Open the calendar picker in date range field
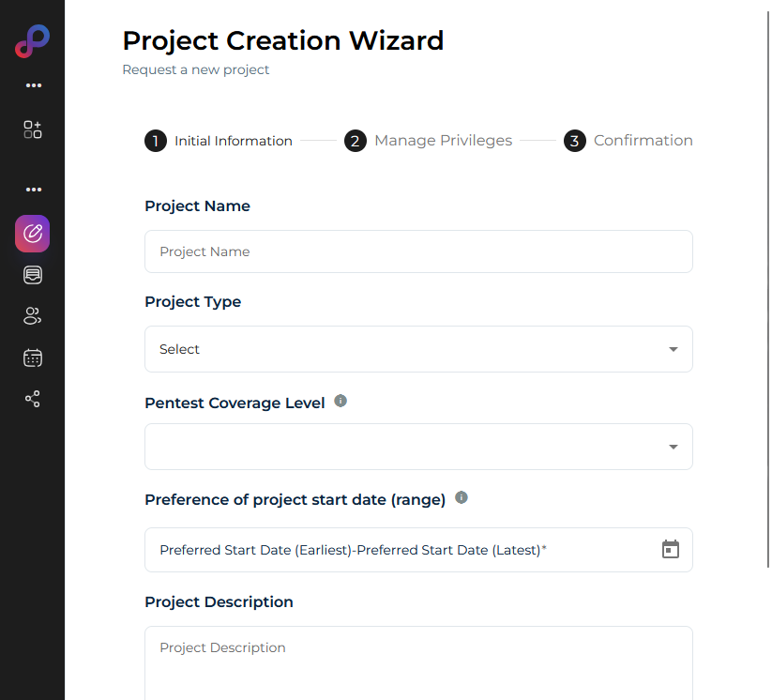 click(670, 550)
